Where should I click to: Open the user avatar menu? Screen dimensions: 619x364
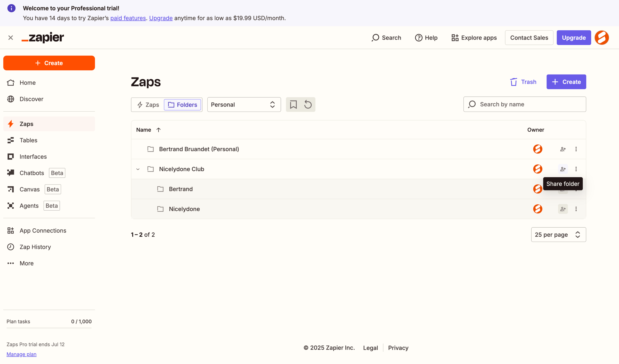(x=602, y=38)
